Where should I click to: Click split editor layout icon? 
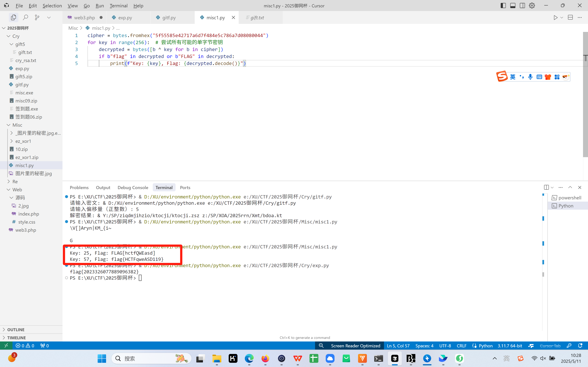(570, 17)
